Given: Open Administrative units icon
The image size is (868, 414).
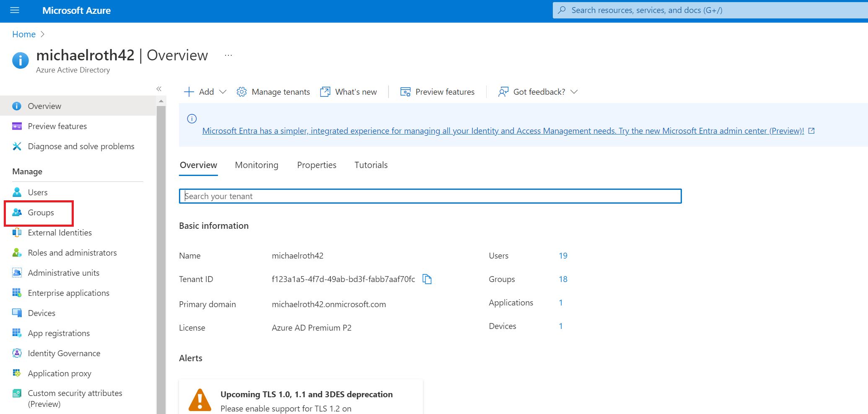Looking at the screenshot, I should 17,273.
